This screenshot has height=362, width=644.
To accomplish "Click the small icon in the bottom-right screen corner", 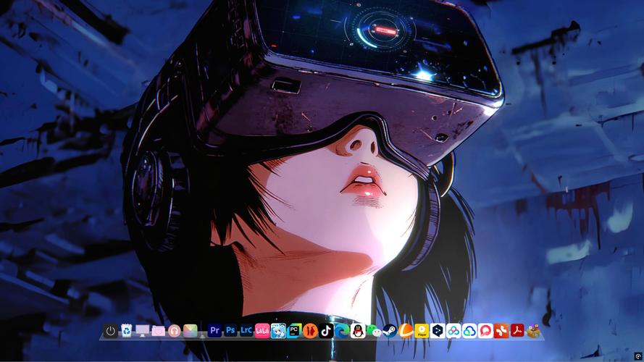I will click(x=637, y=355).
